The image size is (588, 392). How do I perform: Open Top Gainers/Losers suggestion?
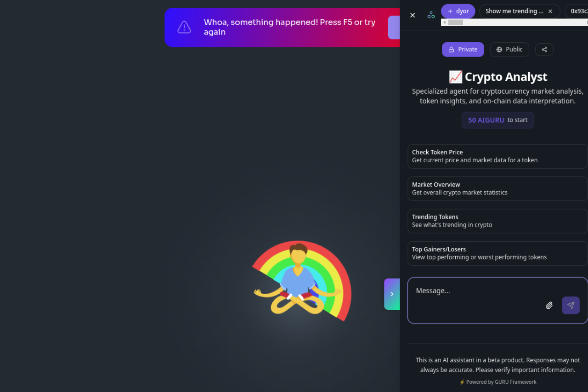coord(498,253)
